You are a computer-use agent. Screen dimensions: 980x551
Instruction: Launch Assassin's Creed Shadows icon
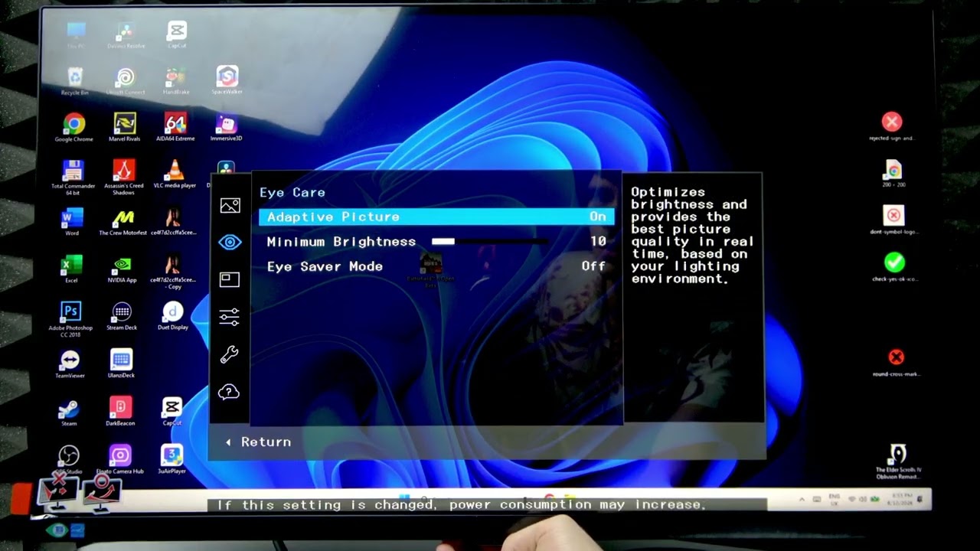(x=123, y=177)
